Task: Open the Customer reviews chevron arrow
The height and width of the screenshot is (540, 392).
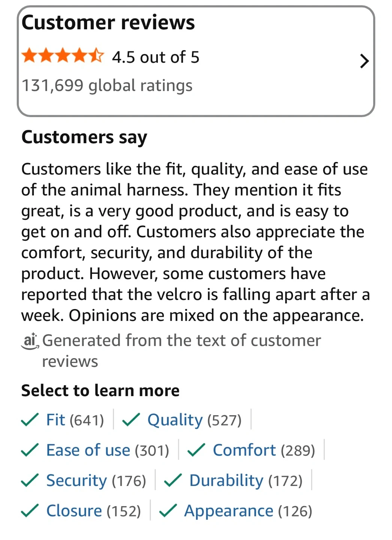Action: [364, 61]
